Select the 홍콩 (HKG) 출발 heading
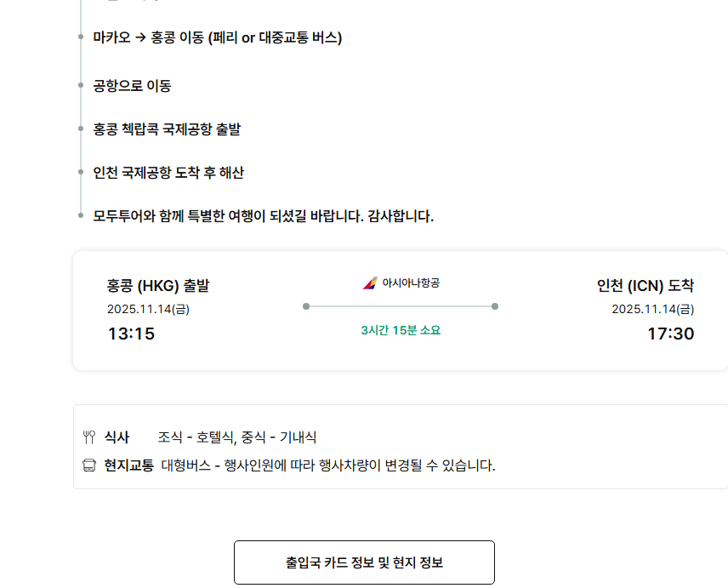Viewport: 728px width, 588px height. [158, 286]
